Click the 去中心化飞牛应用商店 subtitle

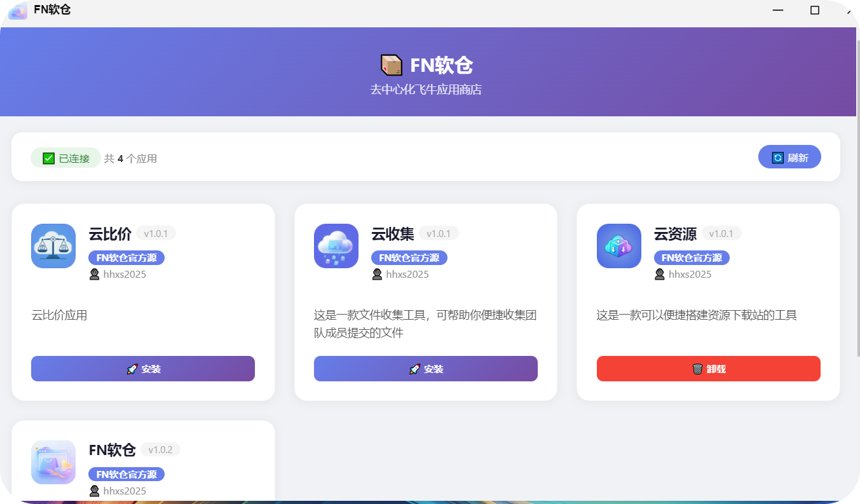pyautogui.click(x=426, y=90)
